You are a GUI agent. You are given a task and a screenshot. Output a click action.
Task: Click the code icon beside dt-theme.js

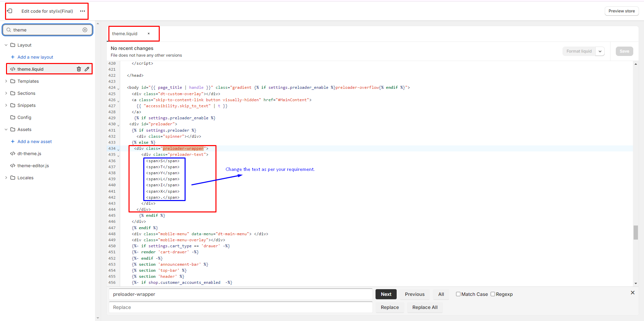[x=13, y=153]
